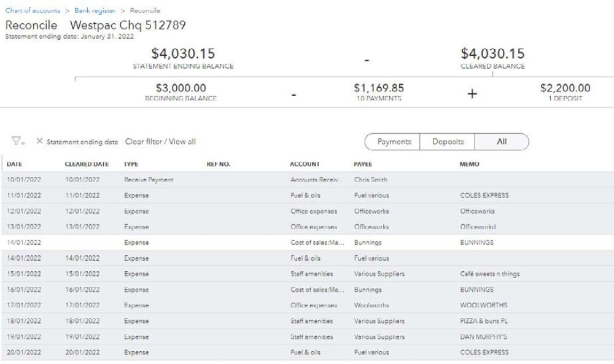614x364 pixels.
Task: Switch to the Deposits tab
Action: (x=448, y=142)
